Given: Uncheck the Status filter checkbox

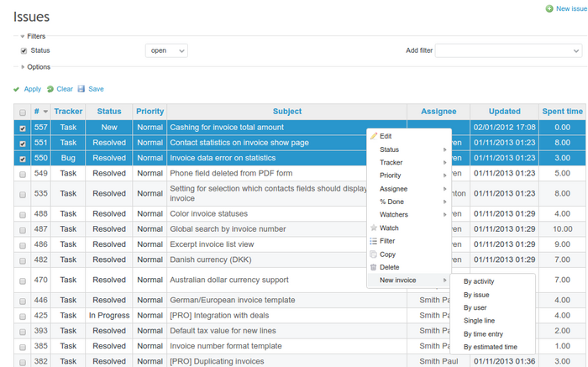Looking at the screenshot, I should (24, 50).
